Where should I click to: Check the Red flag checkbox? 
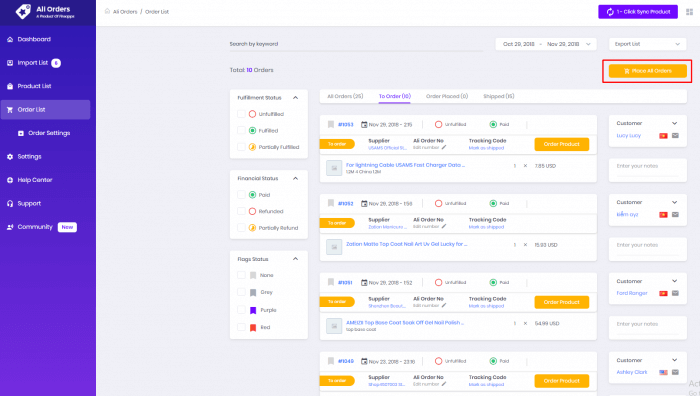tap(241, 327)
